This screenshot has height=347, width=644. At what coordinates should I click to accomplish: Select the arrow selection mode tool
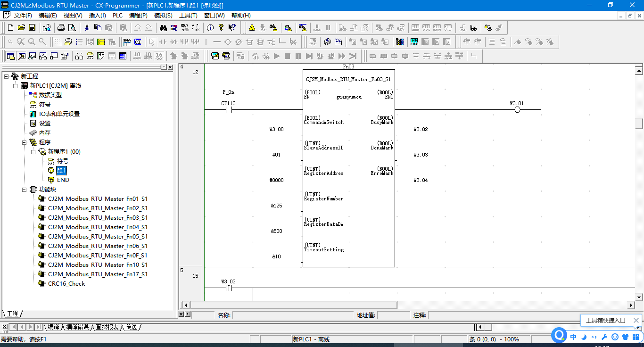151,42
